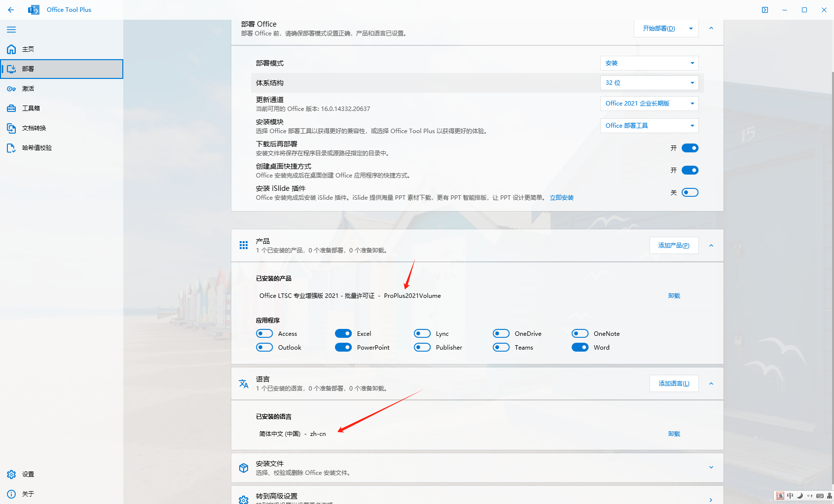Click the gear icon beside 设置
Screen dimensions: 834x504
pos(11,474)
